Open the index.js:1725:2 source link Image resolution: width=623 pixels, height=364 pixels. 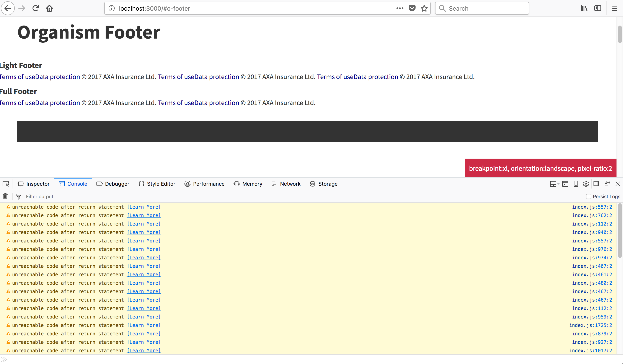[590, 325]
